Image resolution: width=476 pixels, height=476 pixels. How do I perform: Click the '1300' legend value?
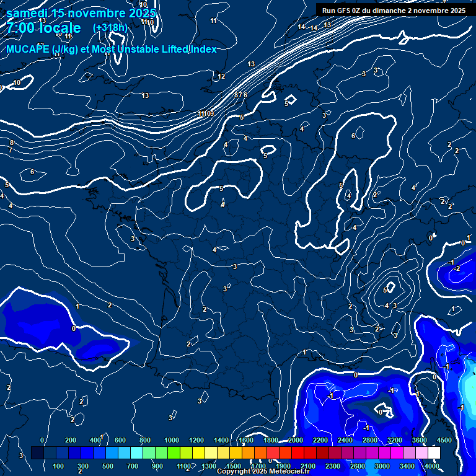(x=209, y=466)
